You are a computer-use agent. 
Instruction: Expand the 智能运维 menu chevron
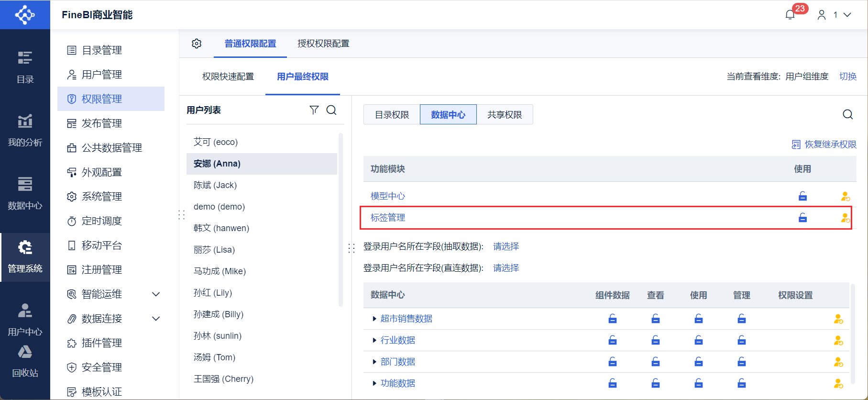coord(156,294)
